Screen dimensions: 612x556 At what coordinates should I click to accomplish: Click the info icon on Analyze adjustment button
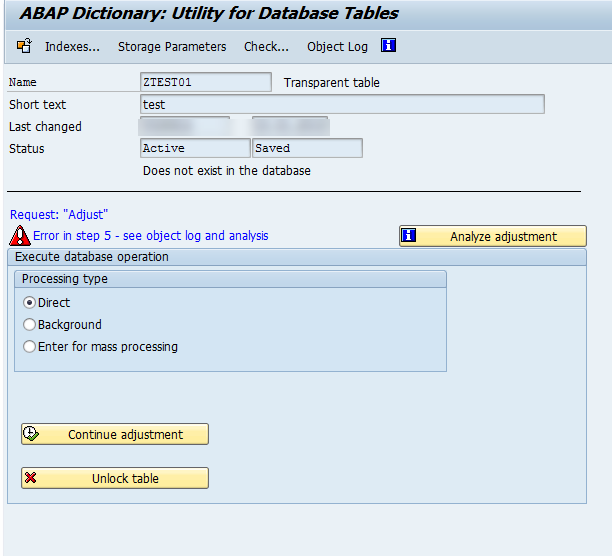pyautogui.click(x=408, y=235)
